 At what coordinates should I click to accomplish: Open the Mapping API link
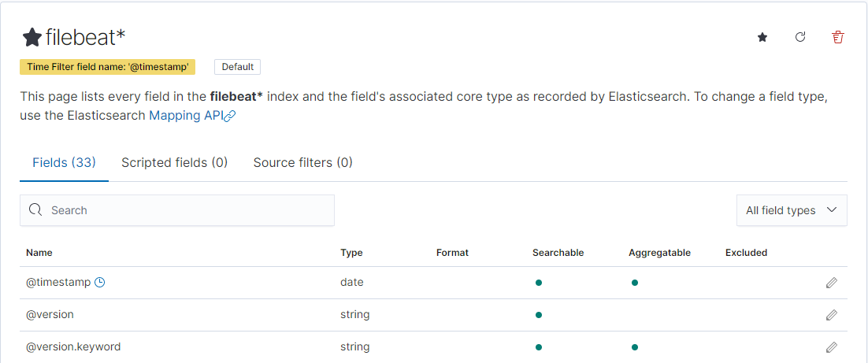point(185,115)
